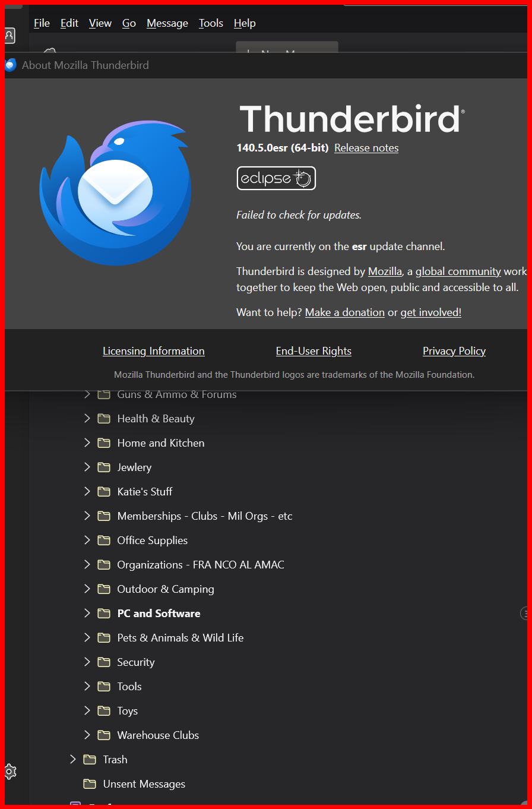Select the Warehouse Clubs folder icon
This screenshot has width=532, height=809.
pos(104,735)
